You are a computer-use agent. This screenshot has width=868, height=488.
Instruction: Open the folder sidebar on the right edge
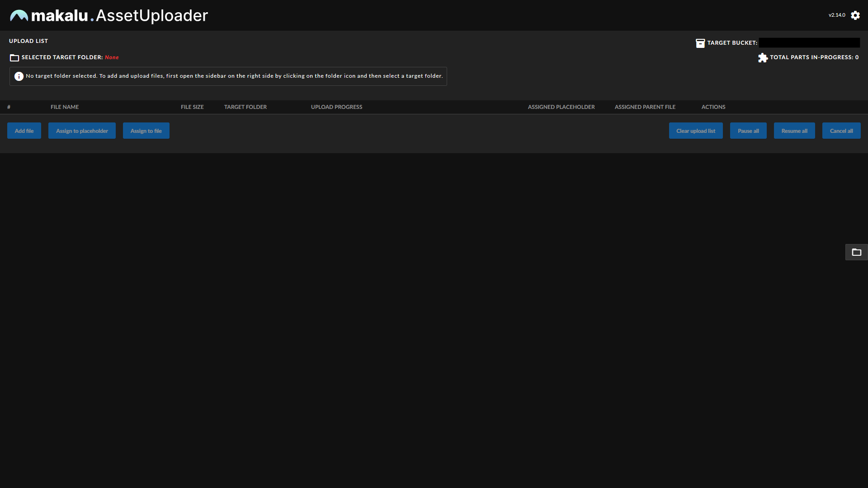[856, 252]
